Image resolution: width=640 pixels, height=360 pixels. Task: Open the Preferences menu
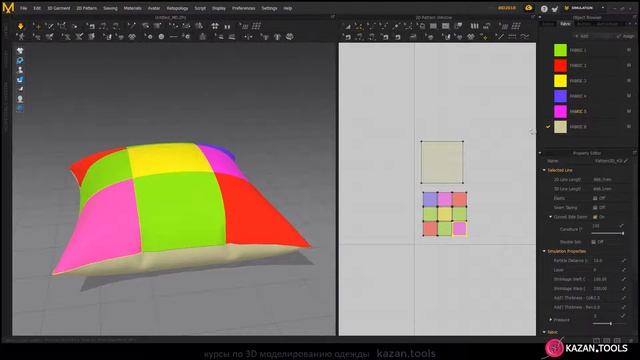pos(243,8)
